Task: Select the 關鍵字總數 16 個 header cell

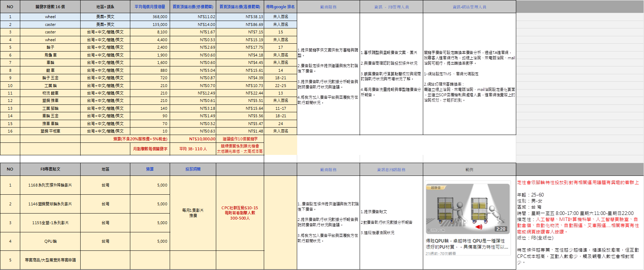Action: click(x=50, y=7)
